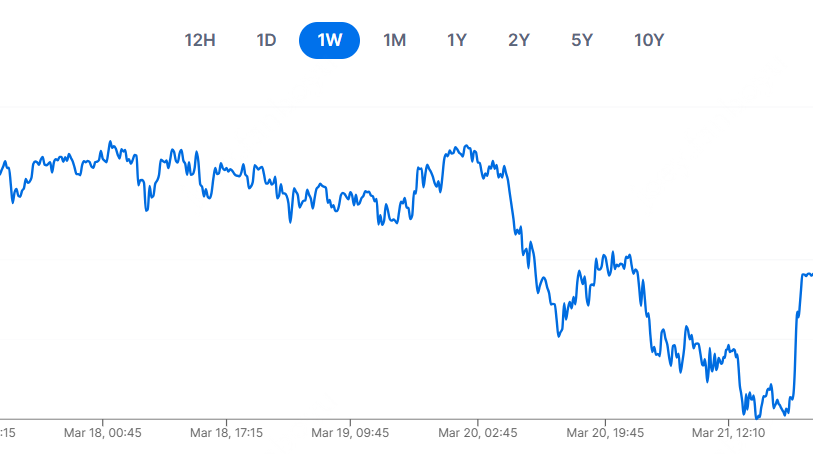Viewport: 813px width, 454px height.
Task: Switch to the 1Y chart view
Action: click(x=457, y=41)
